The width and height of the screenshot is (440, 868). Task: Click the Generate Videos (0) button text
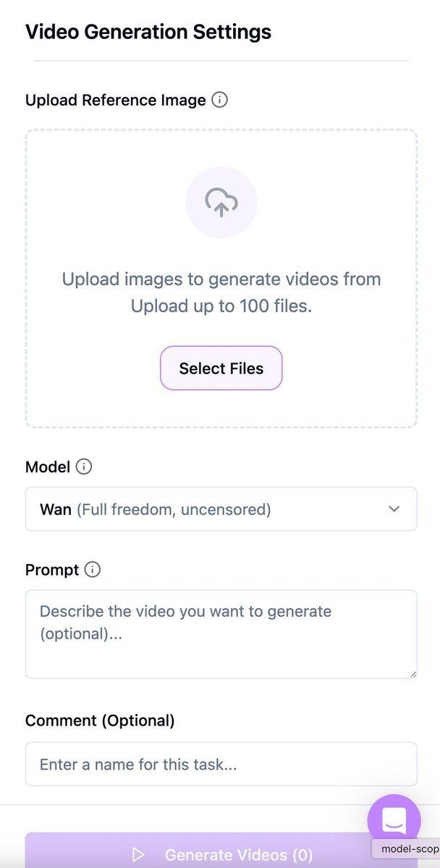(239, 855)
